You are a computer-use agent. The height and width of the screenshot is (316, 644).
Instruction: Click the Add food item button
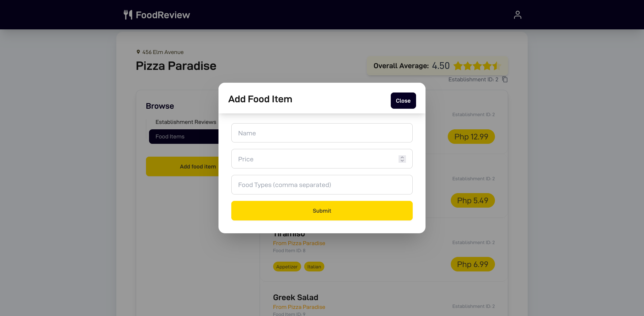click(198, 166)
